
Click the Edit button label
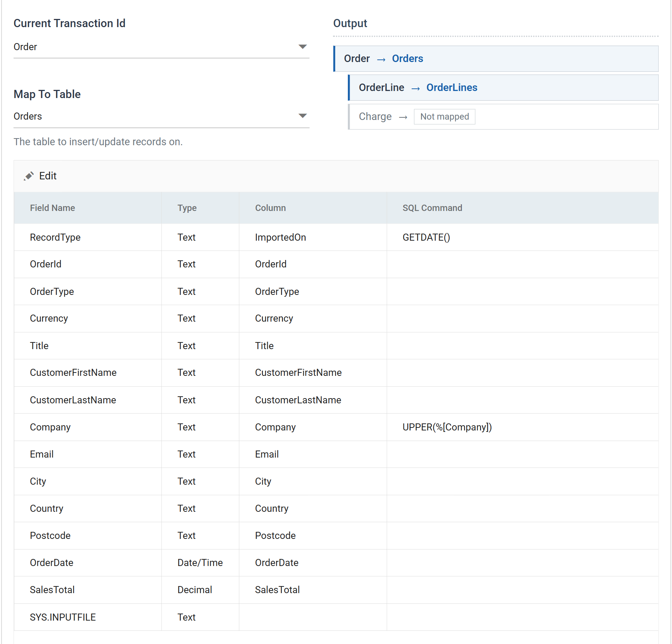click(x=48, y=176)
